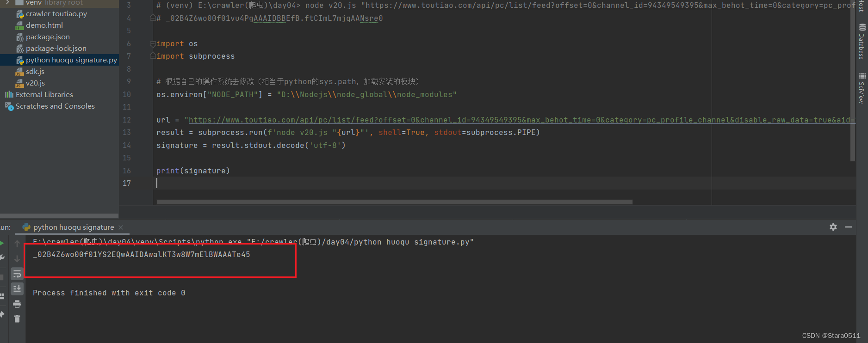Click the editor vertical scrollbar
This screenshot has width=868, height=343.
[x=853, y=81]
